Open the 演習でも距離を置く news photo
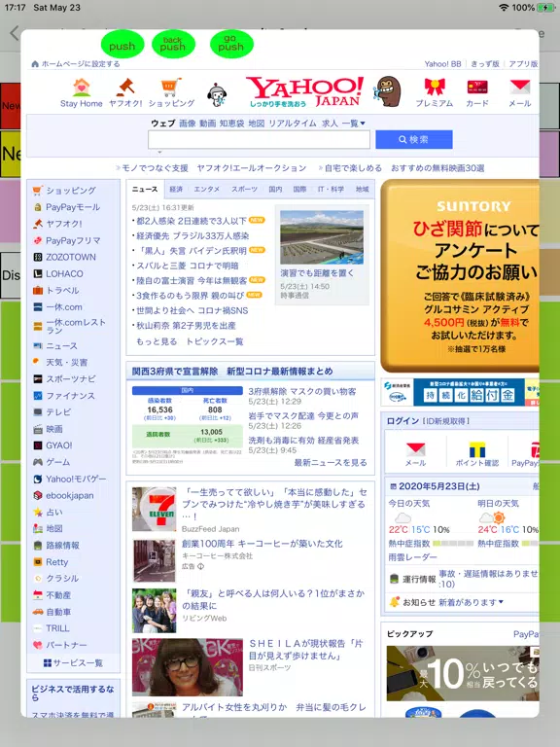 coord(322,237)
